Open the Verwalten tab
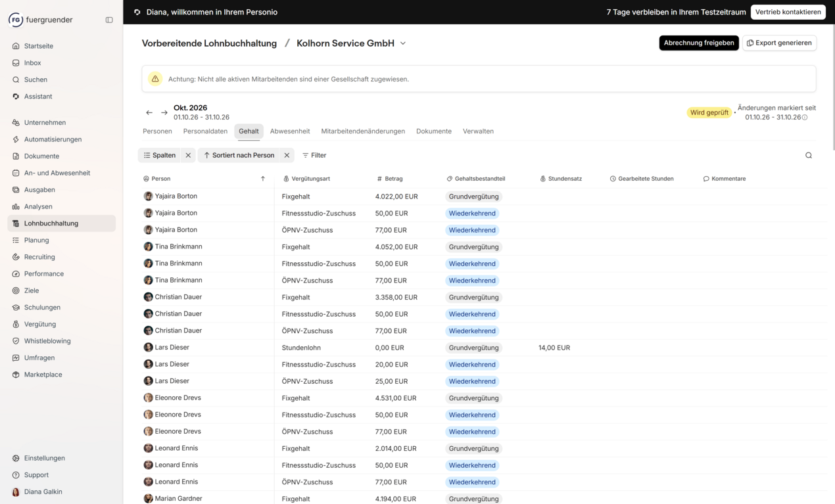This screenshot has height=504, width=835. (x=478, y=131)
